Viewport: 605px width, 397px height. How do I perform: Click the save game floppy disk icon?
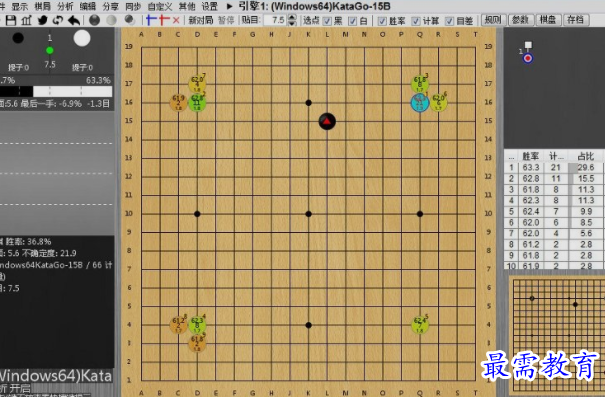tap(10, 20)
